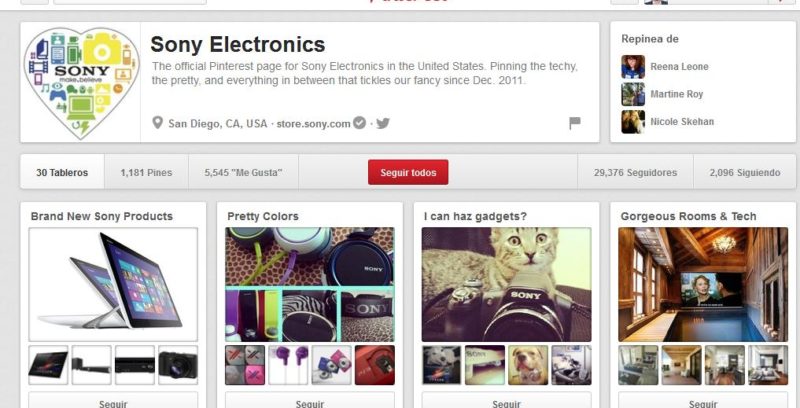
Task: Click the red Seguir todos button
Action: [x=408, y=172]
